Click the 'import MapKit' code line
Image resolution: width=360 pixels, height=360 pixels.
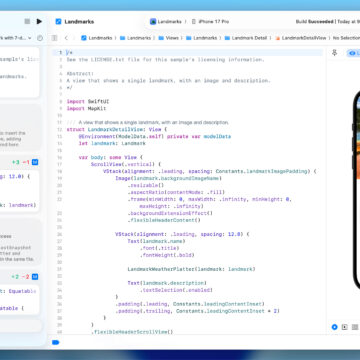coord(87,108)
